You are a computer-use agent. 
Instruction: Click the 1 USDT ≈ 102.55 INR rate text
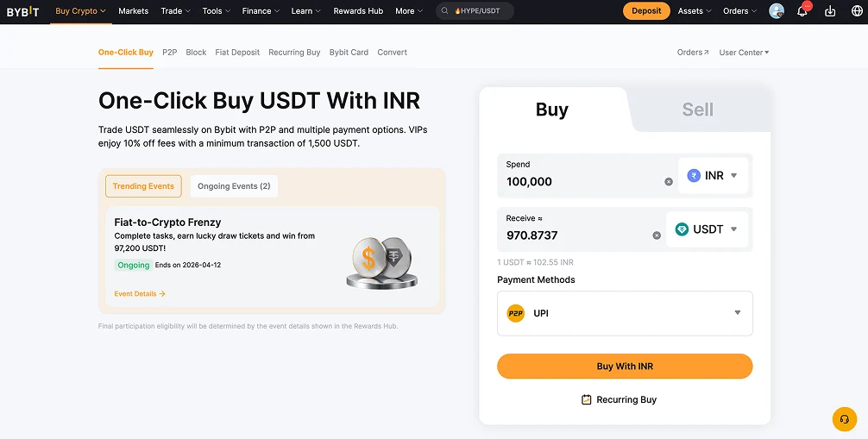pyautogui.click(x=535, y=262)
